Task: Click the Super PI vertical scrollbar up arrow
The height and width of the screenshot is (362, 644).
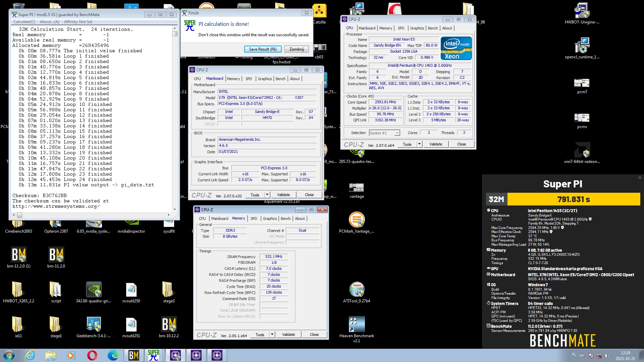Action: point(175,28)
